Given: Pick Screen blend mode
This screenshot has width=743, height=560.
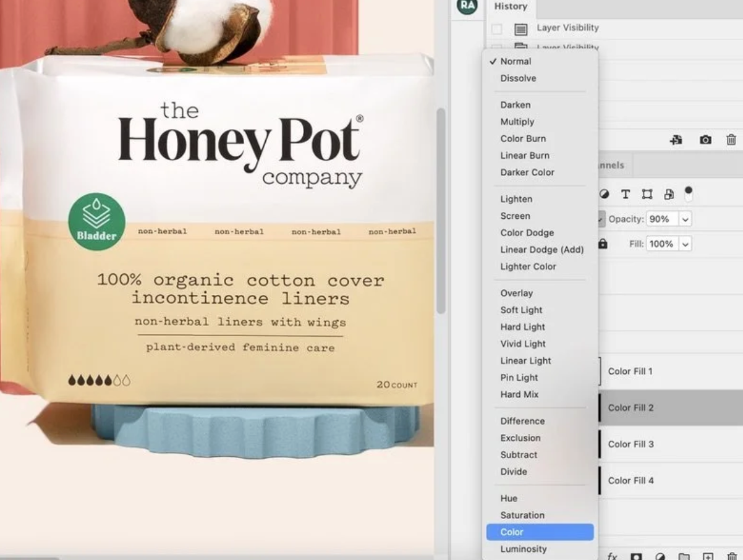Looking at the screenshot, I should point(540,216).
